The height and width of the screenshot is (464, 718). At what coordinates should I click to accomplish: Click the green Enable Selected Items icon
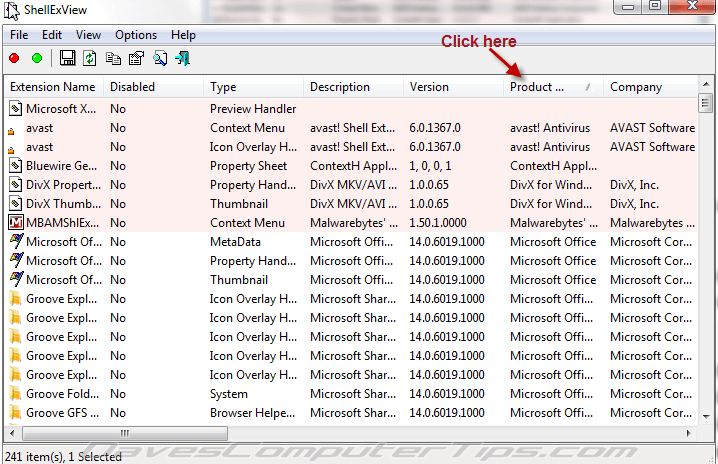[x=37, y=58]
